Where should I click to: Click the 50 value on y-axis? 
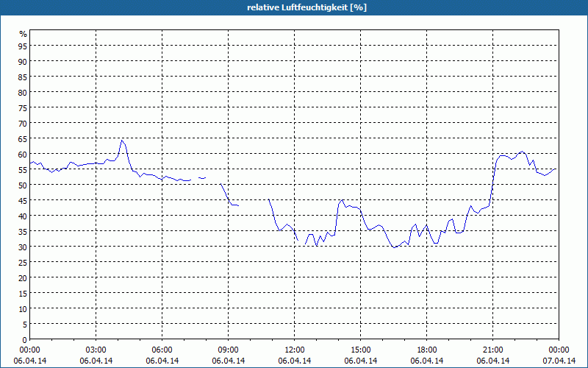(x=23, y=185)
